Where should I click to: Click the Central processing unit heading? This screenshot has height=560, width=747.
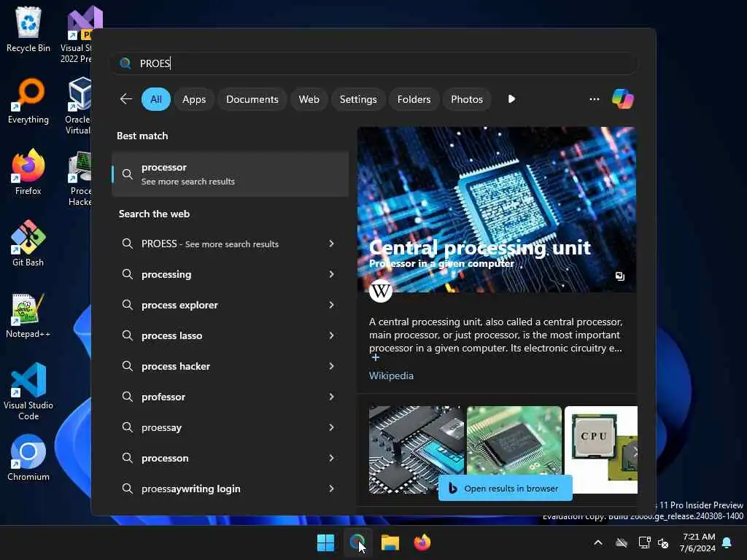(480, 248)
